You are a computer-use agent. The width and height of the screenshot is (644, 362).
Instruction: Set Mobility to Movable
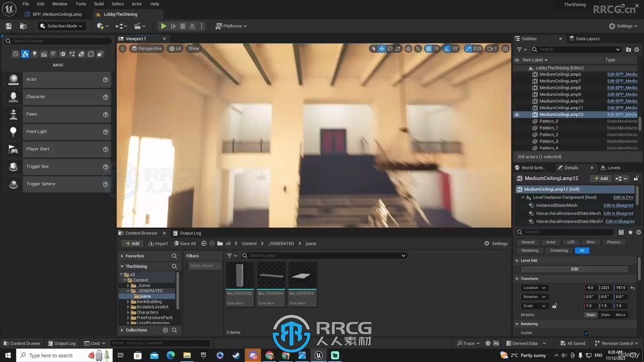pyautogui.click(x=620, y=315)
